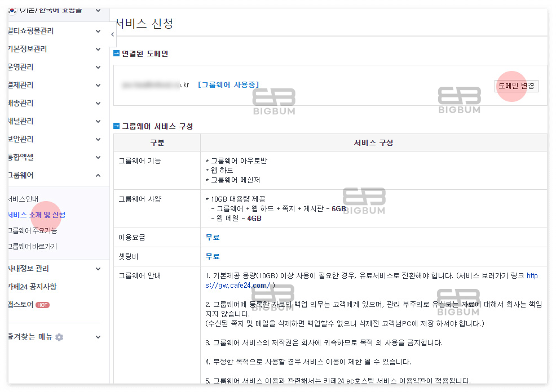This screenshot has width=556, height=392.
Task: Click the 연결된 도메인 section heading
Action: pos(145,54)
